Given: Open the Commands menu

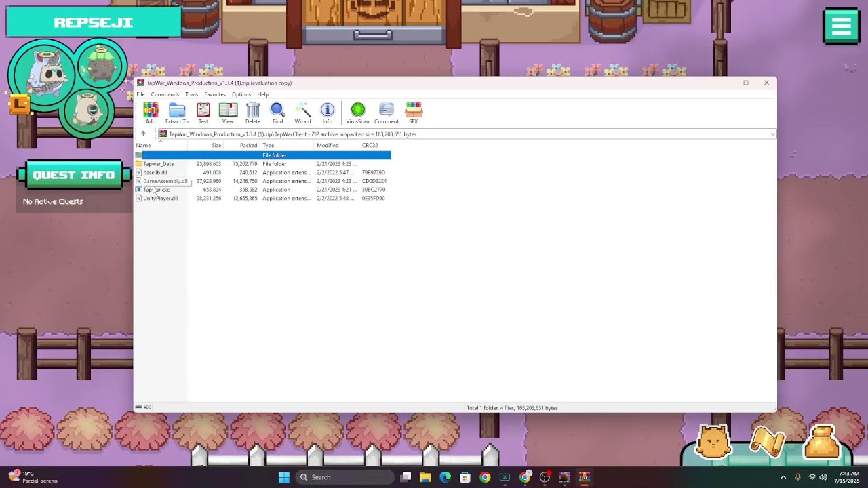Looking at the screenshot, I should click(165, 94).
